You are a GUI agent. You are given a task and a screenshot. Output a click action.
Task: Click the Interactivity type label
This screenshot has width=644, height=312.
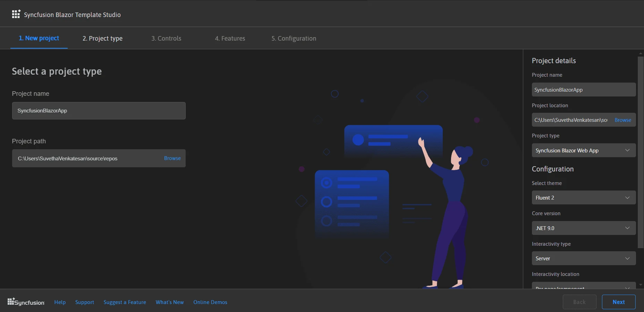(551, 244)
